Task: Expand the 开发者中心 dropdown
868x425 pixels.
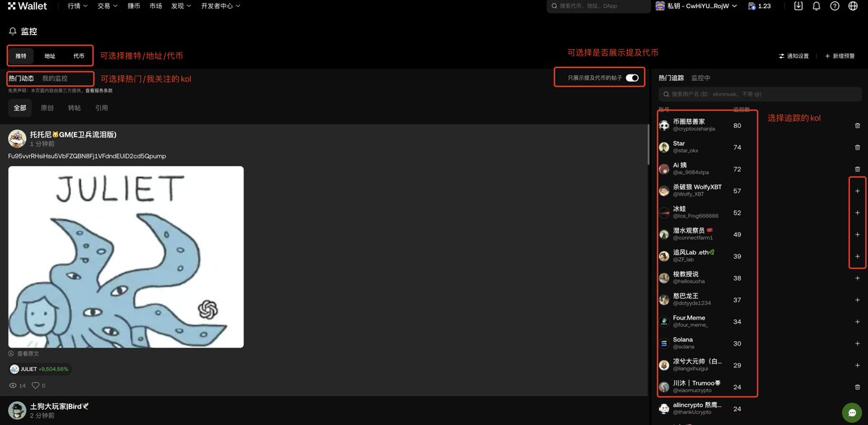Action: click(x=221, y=6)
